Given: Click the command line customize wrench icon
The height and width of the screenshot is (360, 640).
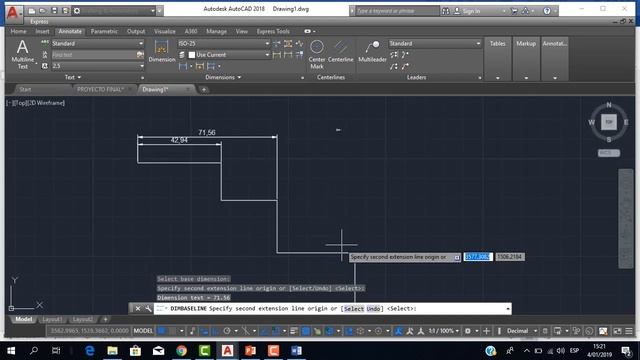Looking at the screenshot, I should (148, 309).
